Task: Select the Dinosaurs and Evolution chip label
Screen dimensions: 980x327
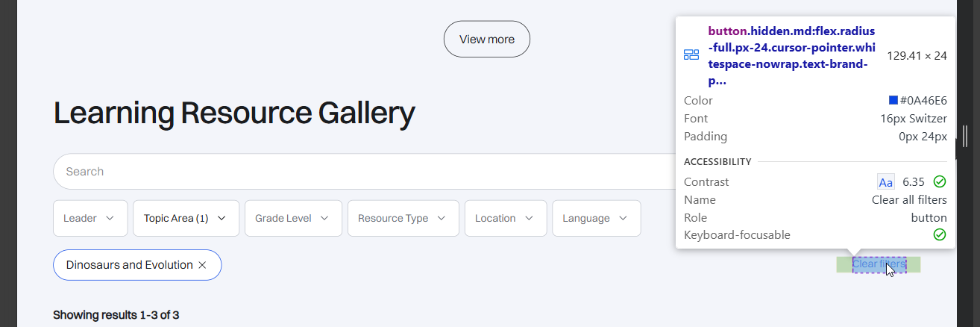Action: [x=129, y=265]
